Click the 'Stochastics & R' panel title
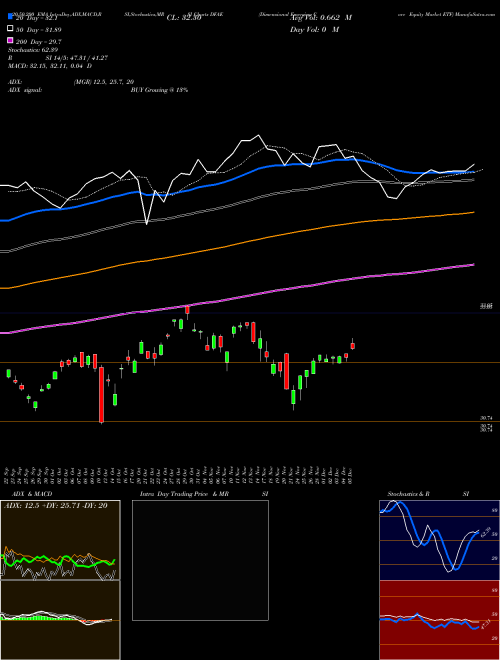 pos(408,494)
